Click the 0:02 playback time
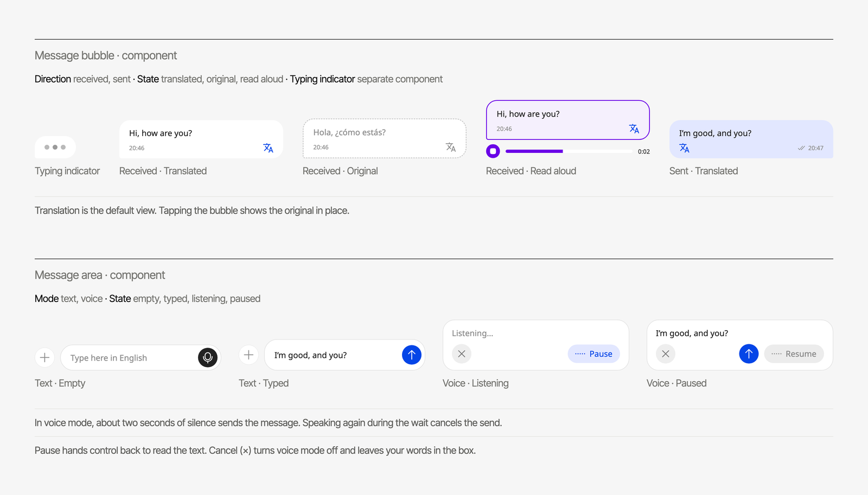 644,152
